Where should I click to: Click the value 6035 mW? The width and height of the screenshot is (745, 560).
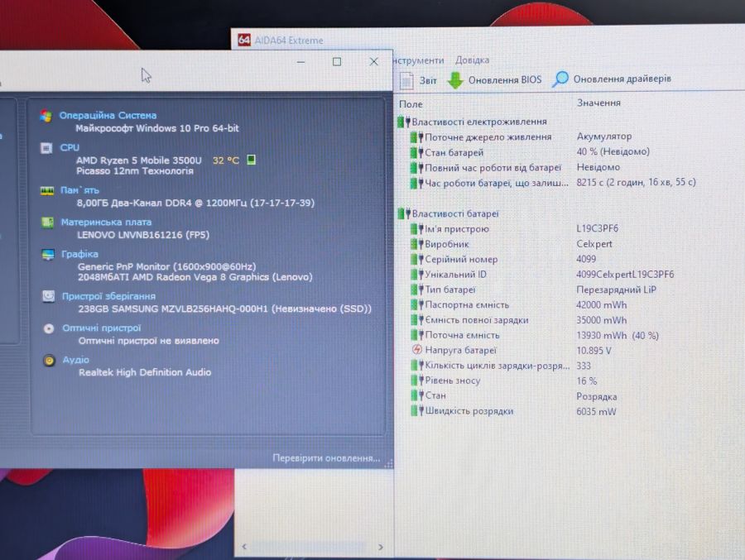point(596,412)
